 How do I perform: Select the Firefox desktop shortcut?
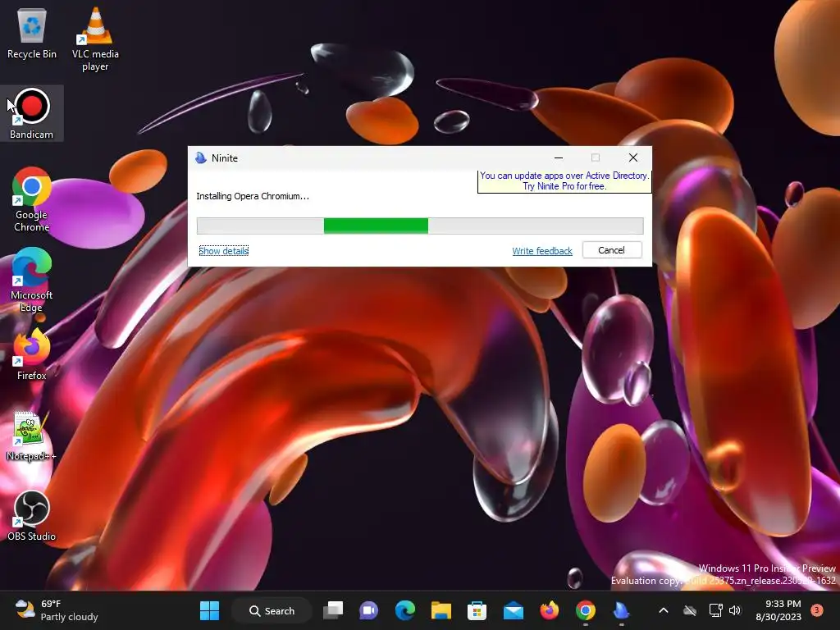click(x=32, y=354)
